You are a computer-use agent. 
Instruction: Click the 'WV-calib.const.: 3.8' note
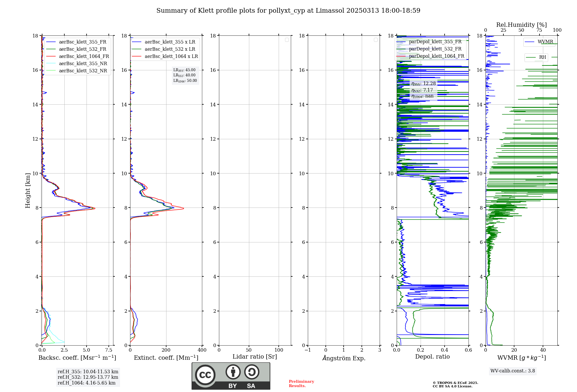513,371
